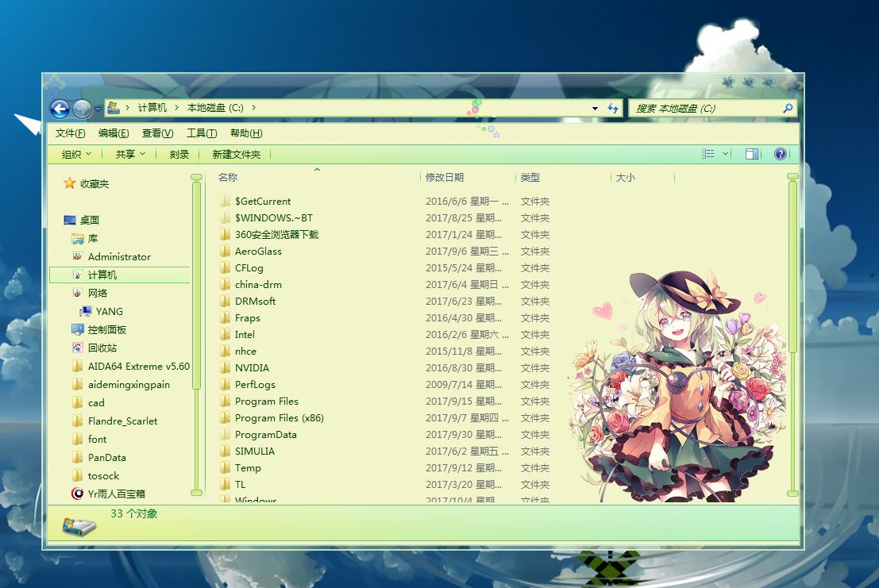Click the star icon beside 收藏夹
Screen dimensions: 879x588
(70, 183)
